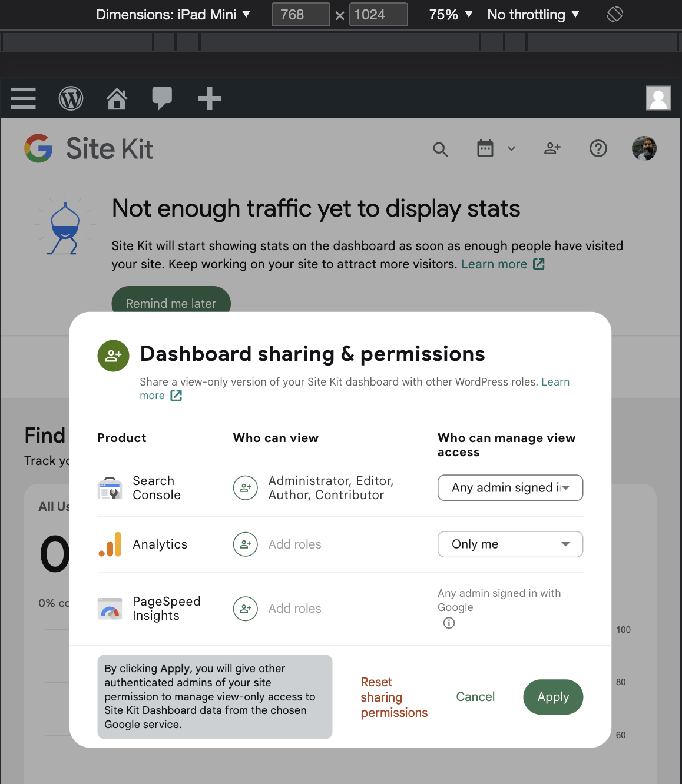
Task: Go to site home icon
Action: pyautogui.click(x=117, y=98)
